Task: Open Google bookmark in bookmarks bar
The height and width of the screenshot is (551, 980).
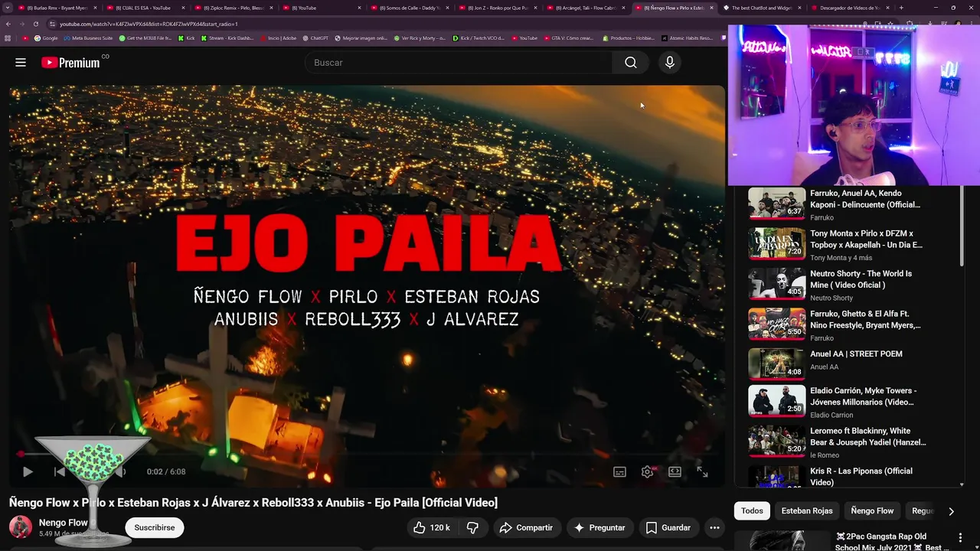Action: coord(46,38)
